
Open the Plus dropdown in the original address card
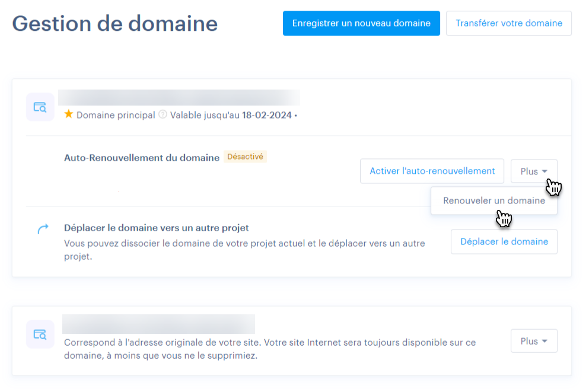533,341
